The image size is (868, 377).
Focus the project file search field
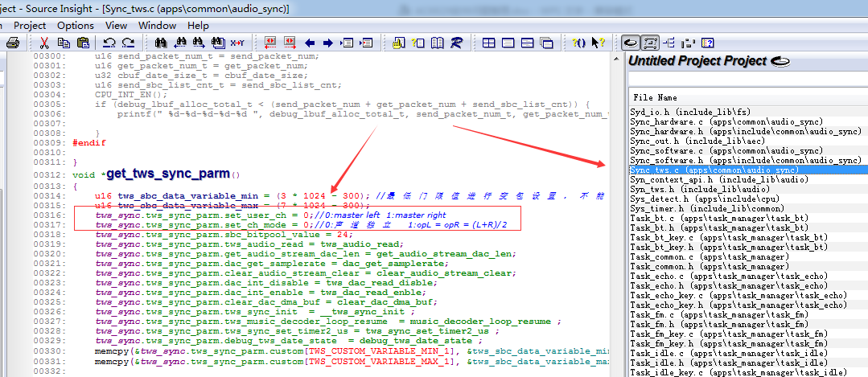tap(748, 80)
